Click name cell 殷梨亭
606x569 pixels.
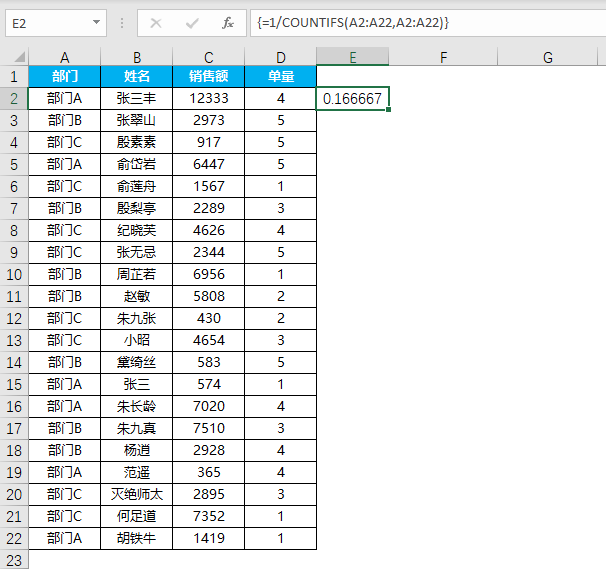(x=136, y=209)
